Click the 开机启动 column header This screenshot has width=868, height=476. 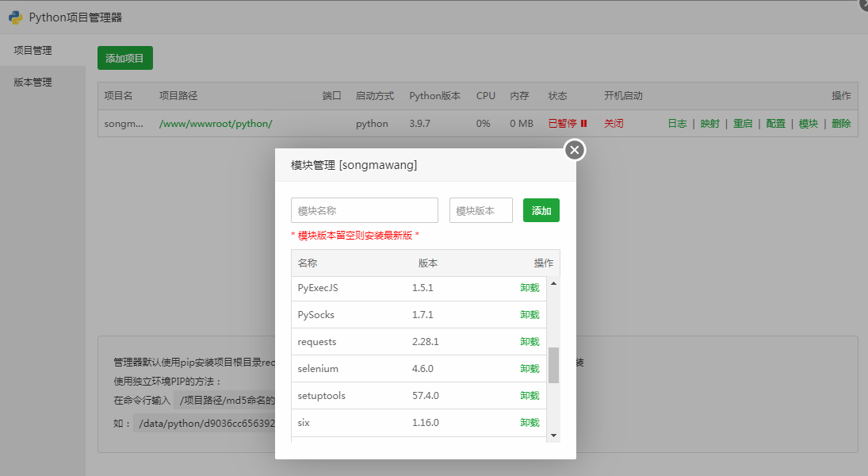tap(623, 96)
